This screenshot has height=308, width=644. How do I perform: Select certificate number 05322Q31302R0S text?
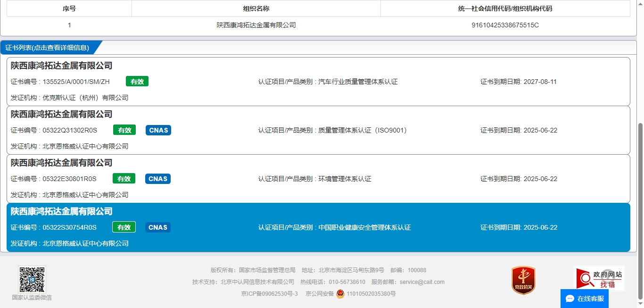(70, 130)
